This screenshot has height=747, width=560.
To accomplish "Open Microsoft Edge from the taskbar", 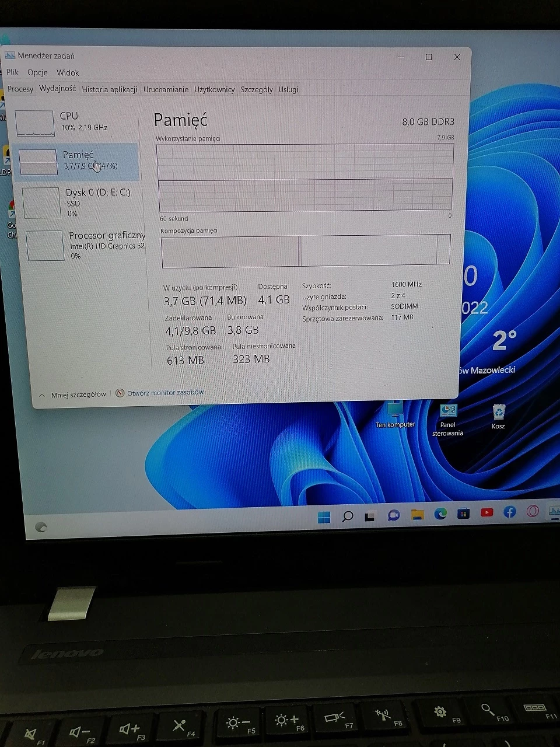I will [x=441, y=514].
